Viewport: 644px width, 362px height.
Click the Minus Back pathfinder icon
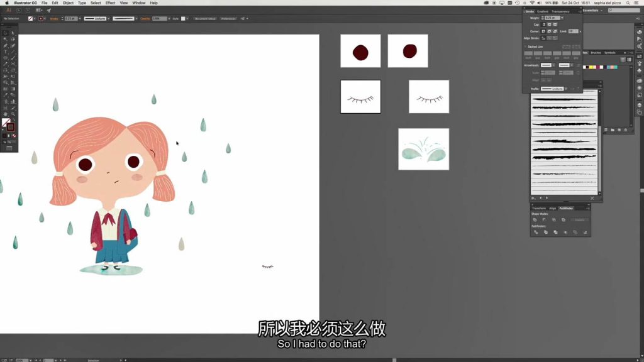tap(585, 233)
